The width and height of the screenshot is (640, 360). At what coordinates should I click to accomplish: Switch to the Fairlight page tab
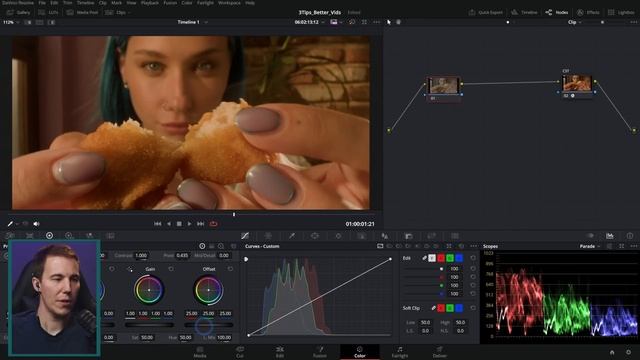click(400, 352)
